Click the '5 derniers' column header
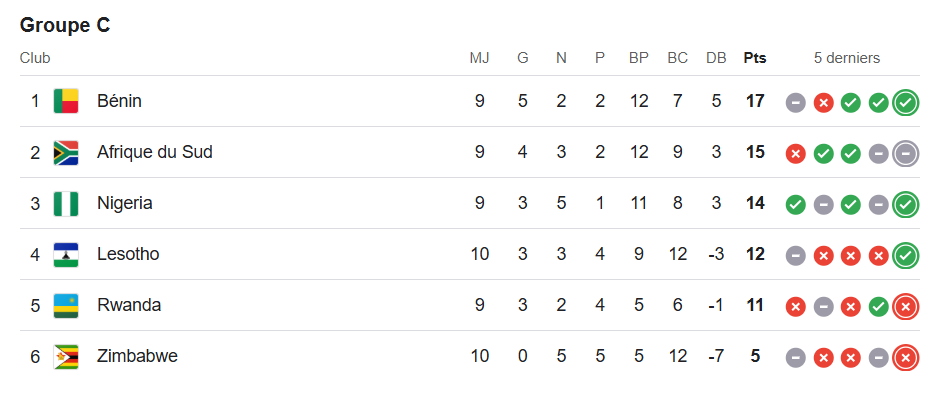The height and width of the screenshot is (405, 938). [846, 58]
